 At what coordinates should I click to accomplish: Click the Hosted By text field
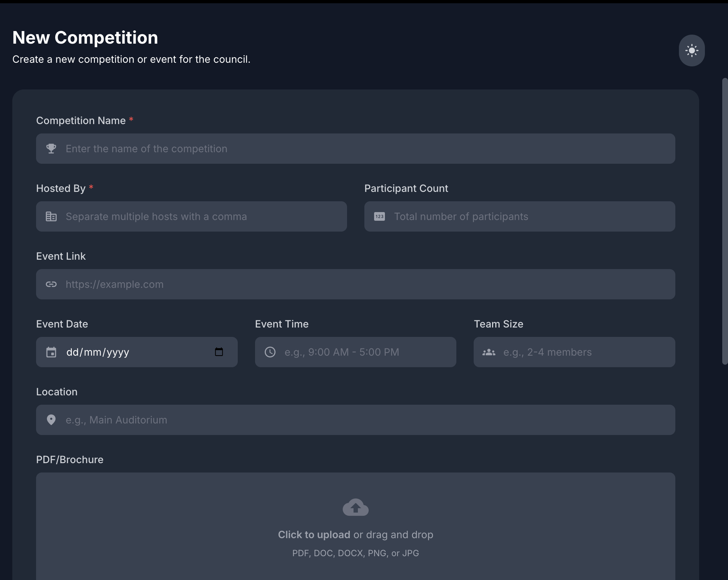[x=202, y=216]
